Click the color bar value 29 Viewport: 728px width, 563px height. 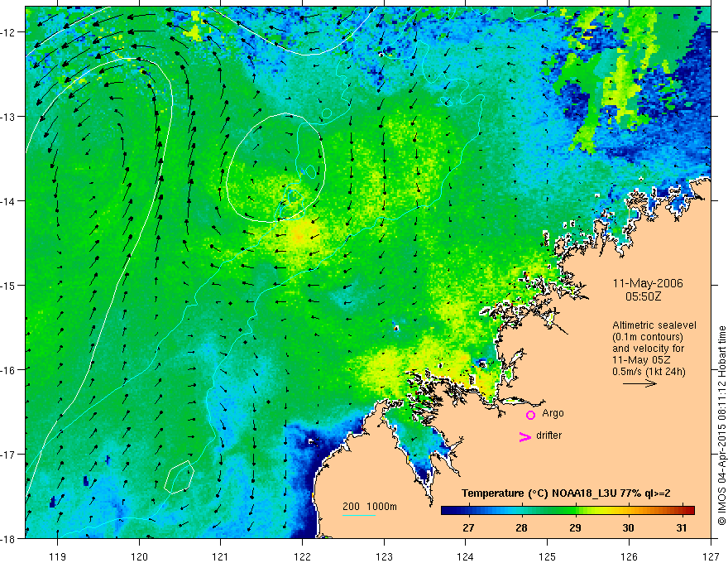575,527
